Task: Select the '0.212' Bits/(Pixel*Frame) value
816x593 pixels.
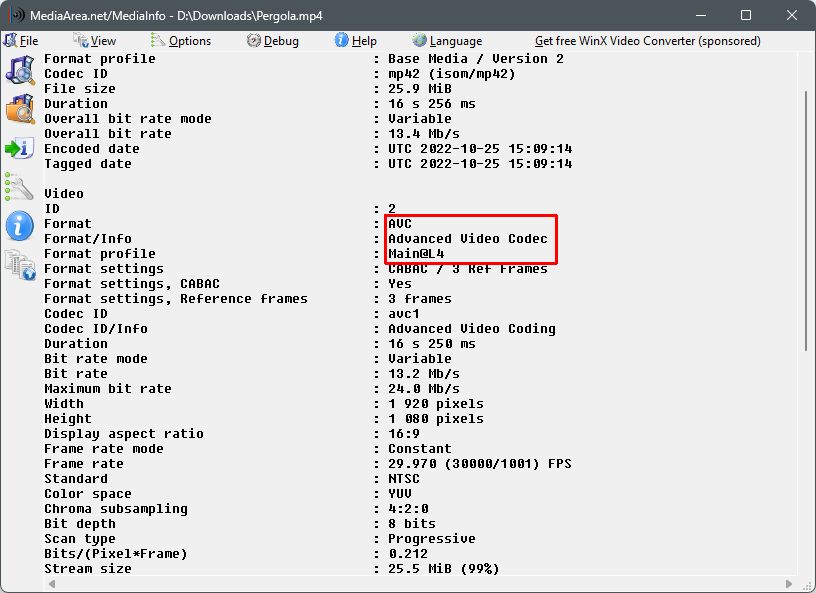Action: (x=408, y=554)
